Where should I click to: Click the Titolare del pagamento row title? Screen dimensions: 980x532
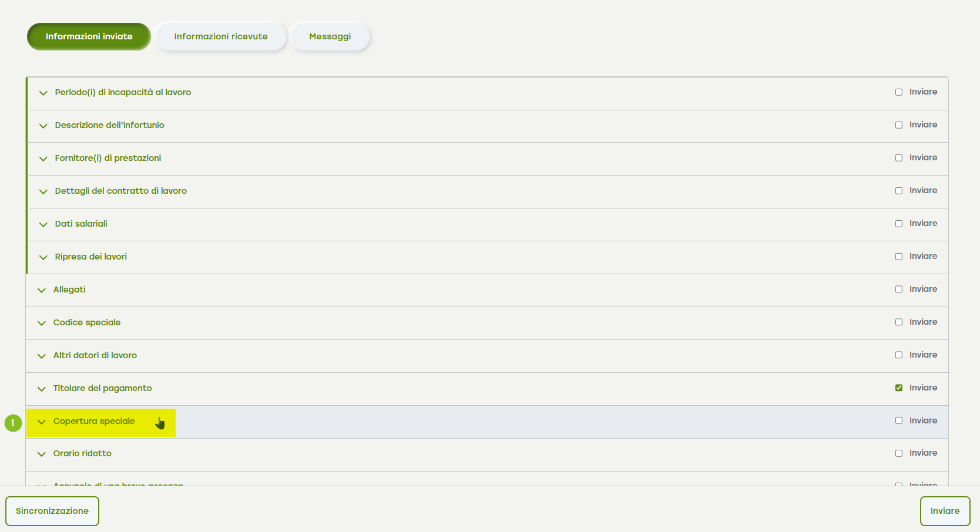coord(102,388)
